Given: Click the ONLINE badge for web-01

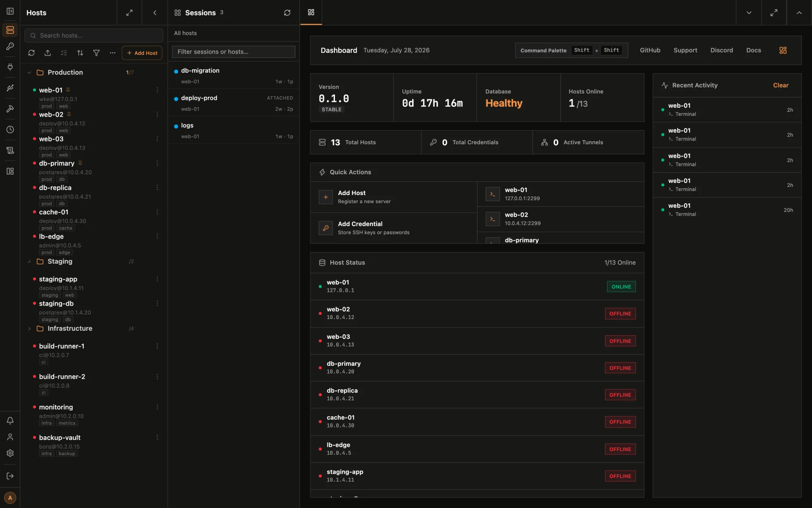Looking at the screenshot, I should tap(621, 287).
